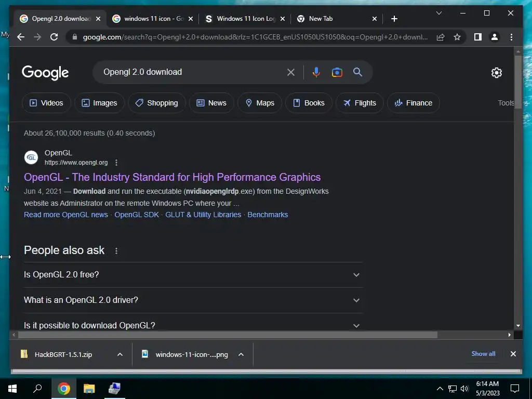Click the address bar URL
The width and height of the screenshot is (532, 399).
[255, 37]
